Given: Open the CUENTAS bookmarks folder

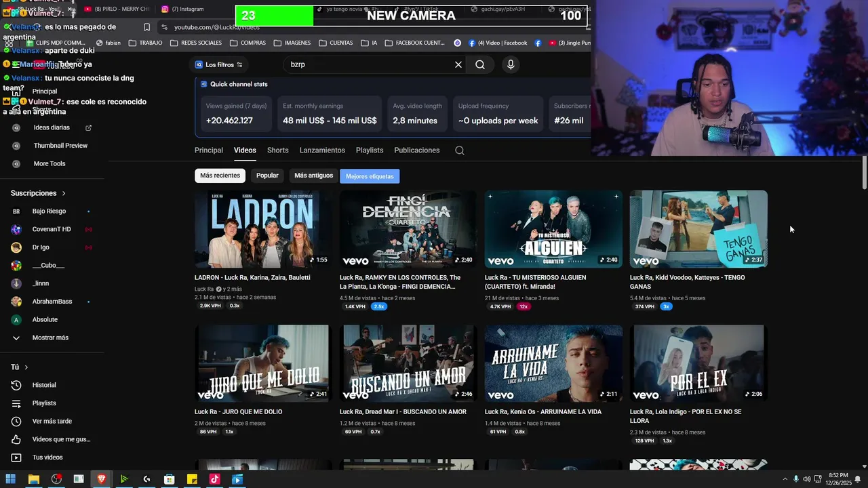Looking at the screenshot, I should [335, 43].
